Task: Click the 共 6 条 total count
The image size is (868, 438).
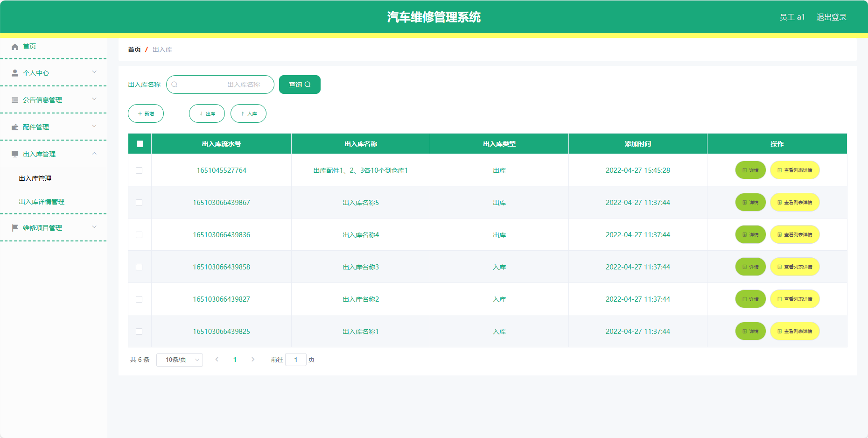Action: (x=140, y=360)
